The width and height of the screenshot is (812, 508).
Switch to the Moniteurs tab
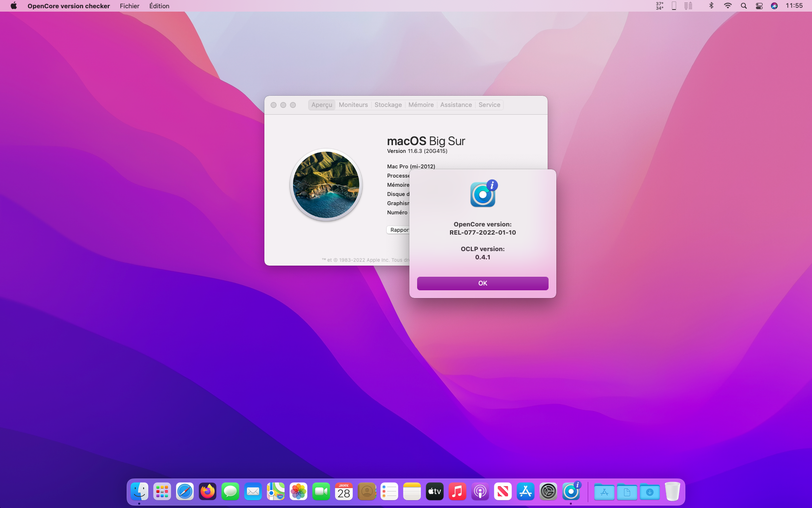[x=353, y=105]
